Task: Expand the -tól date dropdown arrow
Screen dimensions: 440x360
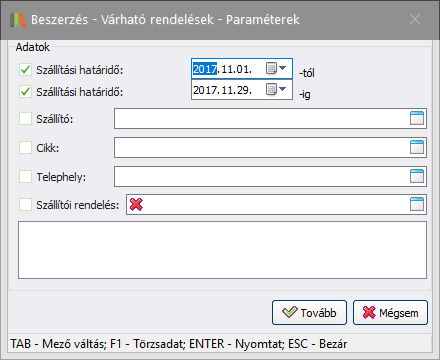Action: [x=283, y=68]
